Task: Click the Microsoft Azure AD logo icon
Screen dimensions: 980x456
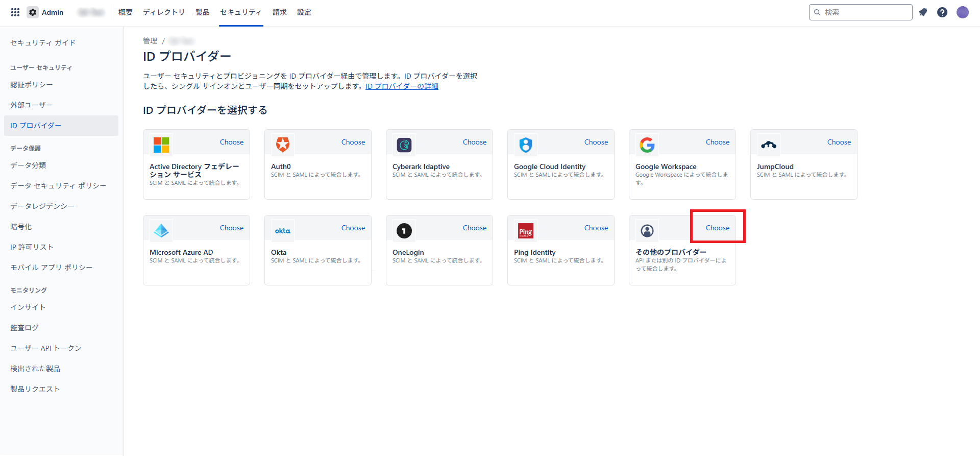Action: click(x=161, y=231)
